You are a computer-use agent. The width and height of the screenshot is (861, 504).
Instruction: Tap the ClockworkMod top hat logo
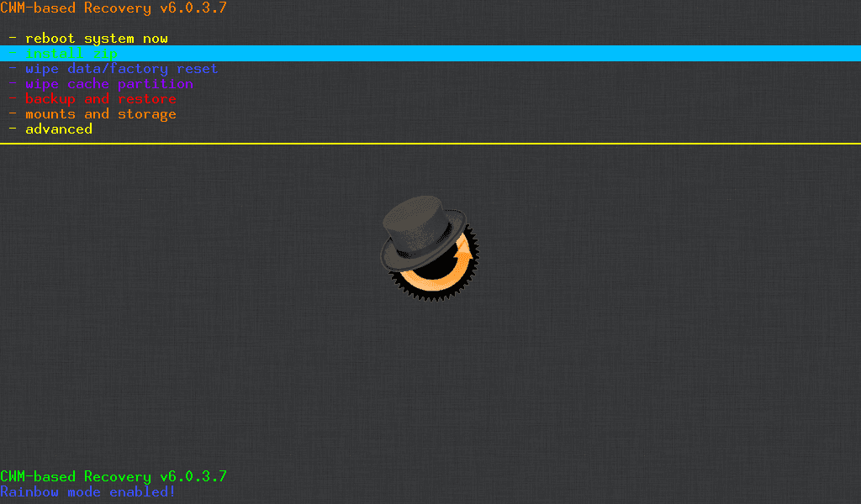click(x=430, y=249)
